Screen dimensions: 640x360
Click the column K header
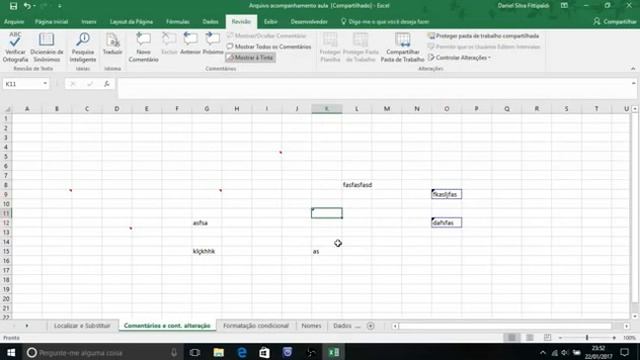coord(327,109)
